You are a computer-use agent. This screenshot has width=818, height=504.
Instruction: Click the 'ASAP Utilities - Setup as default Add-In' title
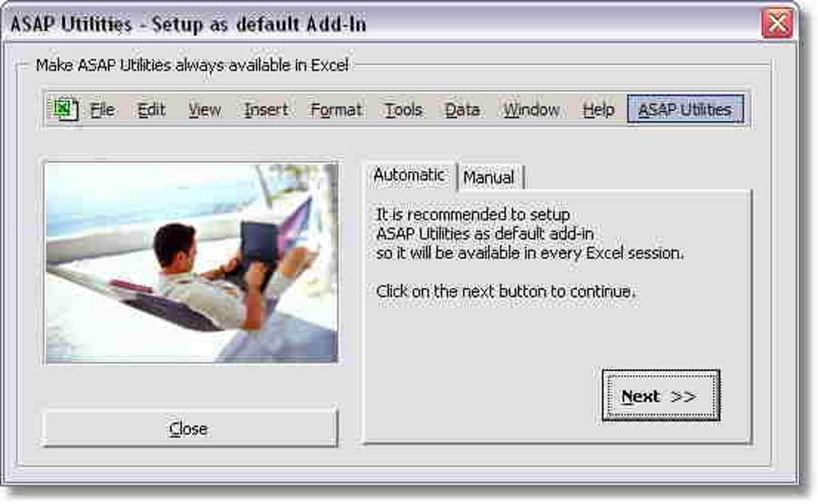[x=188, y=25]
